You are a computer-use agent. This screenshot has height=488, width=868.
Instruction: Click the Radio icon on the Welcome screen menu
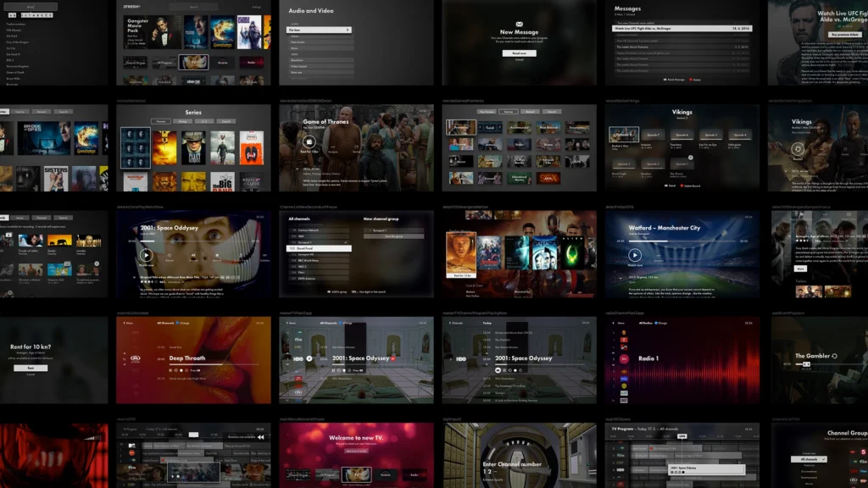coord(415,475)
